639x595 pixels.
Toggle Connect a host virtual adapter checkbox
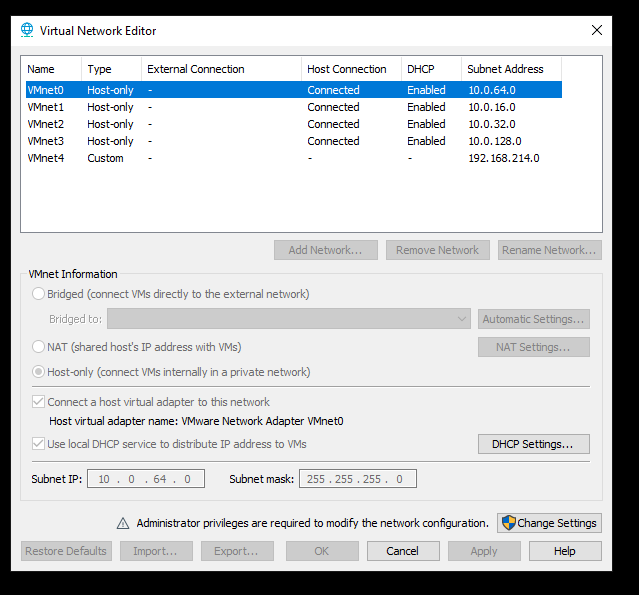point(38,402)
